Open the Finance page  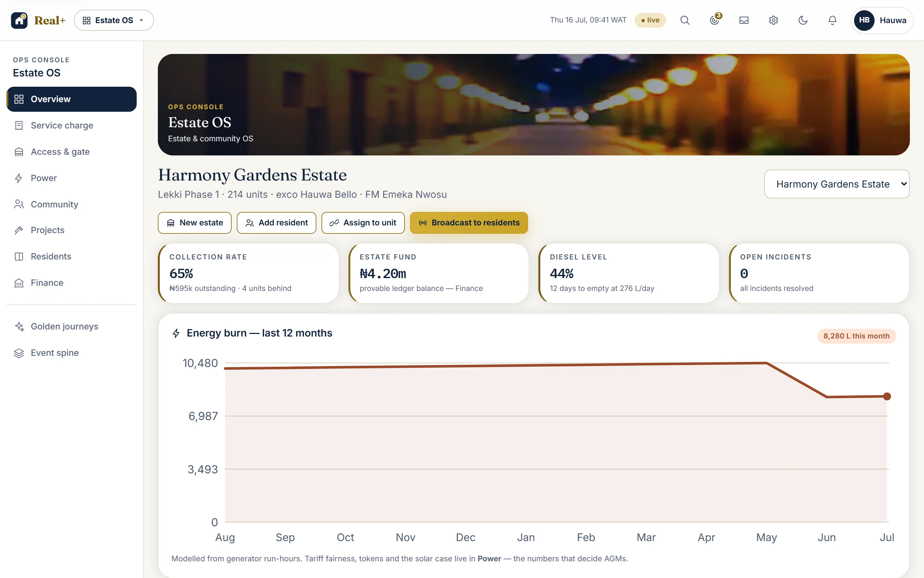72,283
